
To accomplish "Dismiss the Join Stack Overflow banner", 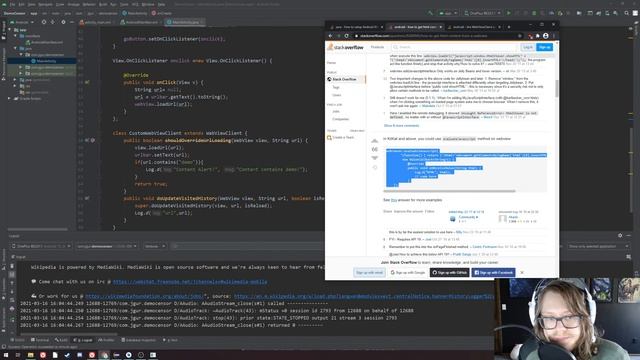I will (x=522, y=272).
